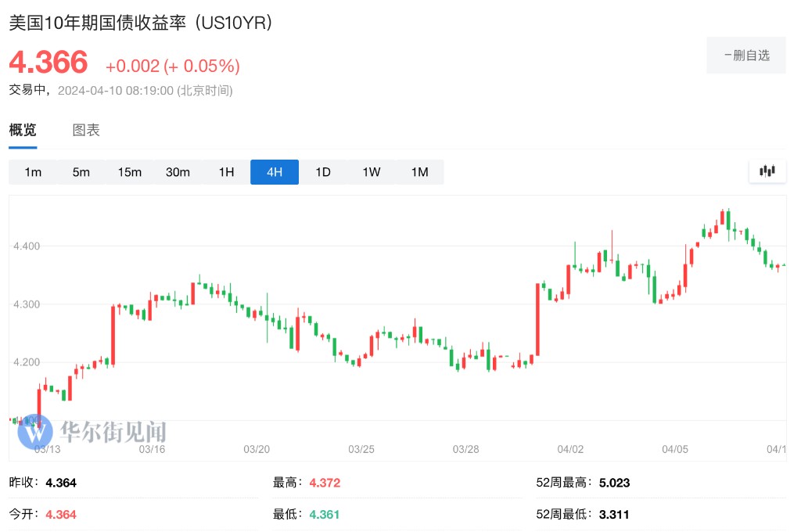Viewport: 801px width, 532px height.
Task: Click the 最低 value 4.361
Action: click(x=325, y=515)
